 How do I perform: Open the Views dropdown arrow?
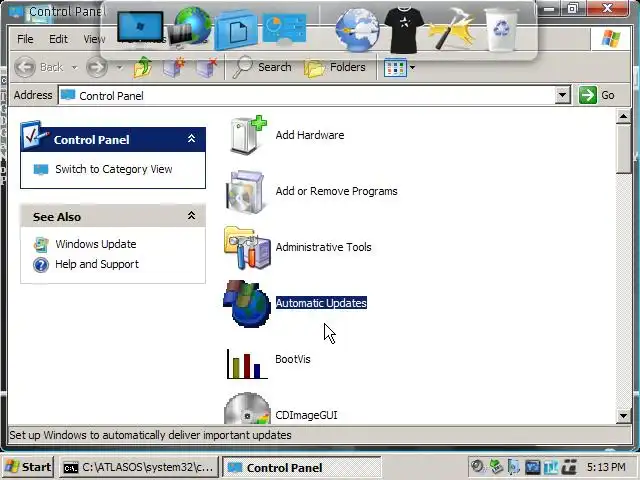coord(412,67)
